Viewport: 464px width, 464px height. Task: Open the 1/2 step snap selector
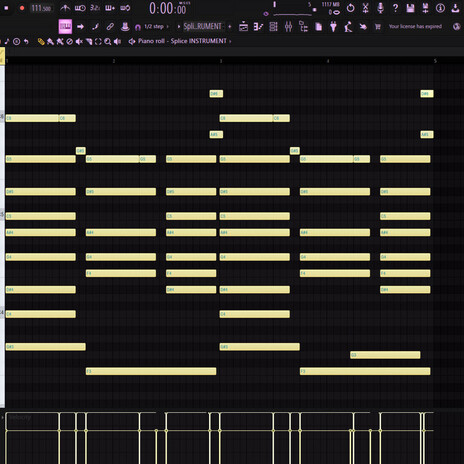tap(154, 27)
